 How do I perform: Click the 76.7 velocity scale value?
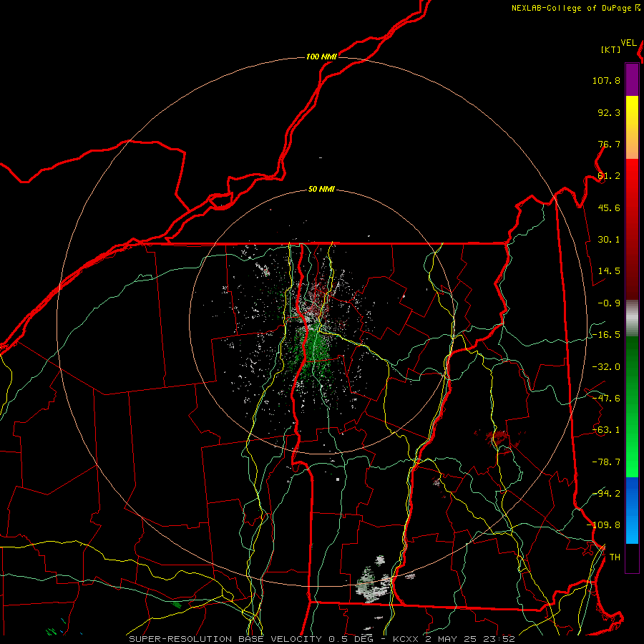[x=609, y=144]
